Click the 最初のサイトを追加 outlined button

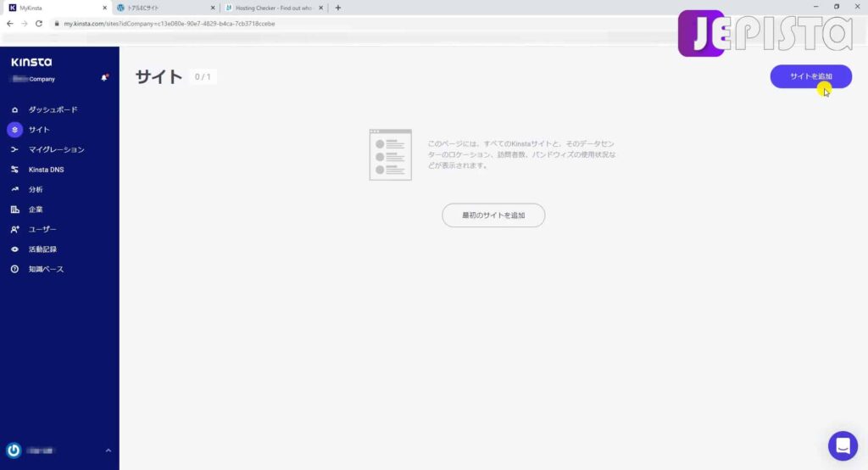(x=493, y=215)
